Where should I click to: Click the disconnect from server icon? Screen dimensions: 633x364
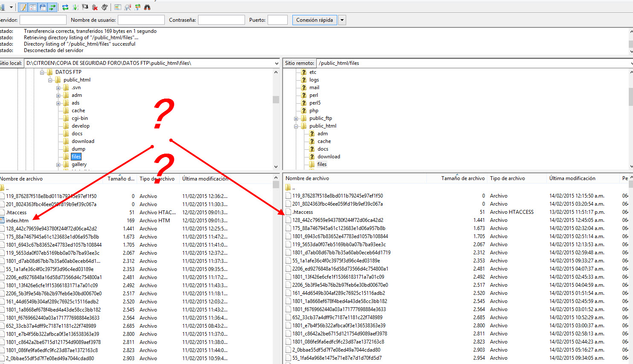(x=95, y=7)
